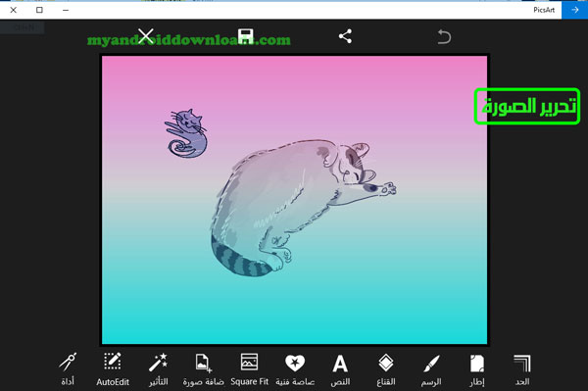This screenshot has width=588, height=391.
Task: Cancel editing with the X icon
Action: (x=145, y=36)
